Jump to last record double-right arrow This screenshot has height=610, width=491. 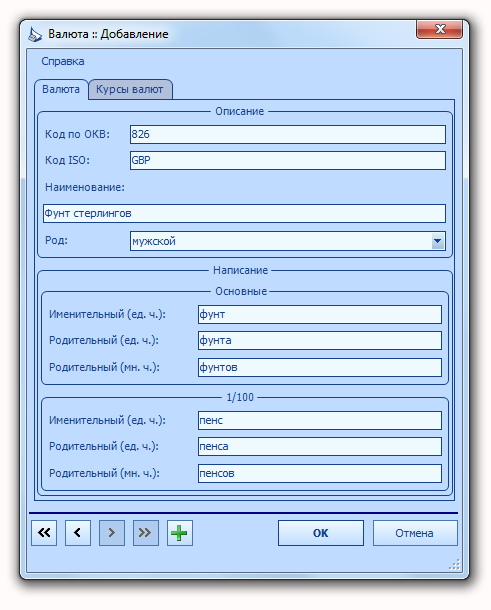point(146,533)
